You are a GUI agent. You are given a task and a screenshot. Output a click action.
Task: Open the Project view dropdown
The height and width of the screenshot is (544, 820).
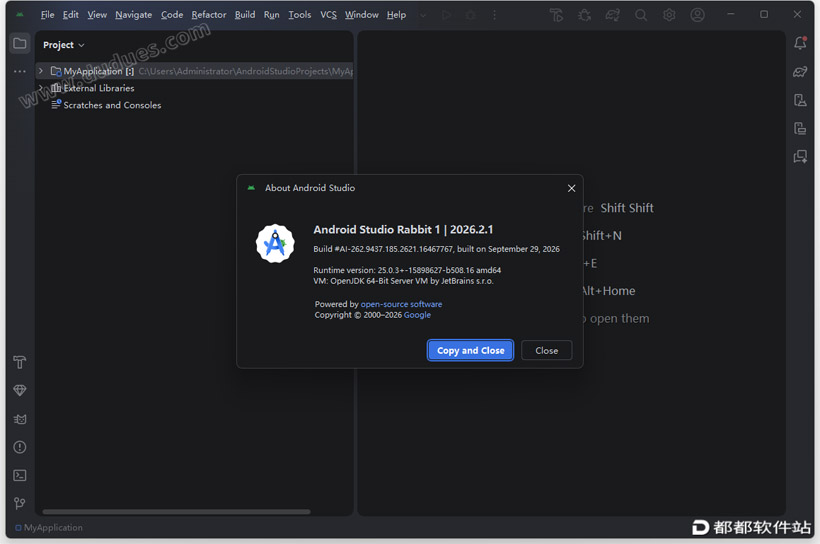click(x=63, y=45)
